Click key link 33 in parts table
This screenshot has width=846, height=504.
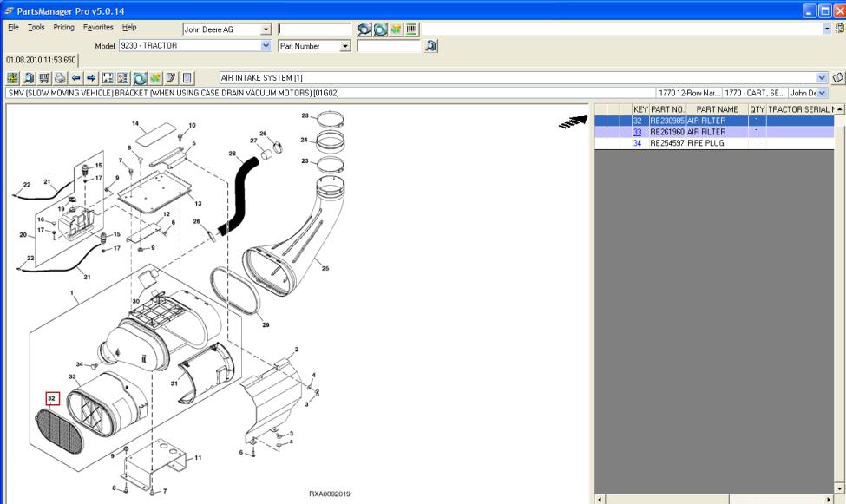point(637,132)
